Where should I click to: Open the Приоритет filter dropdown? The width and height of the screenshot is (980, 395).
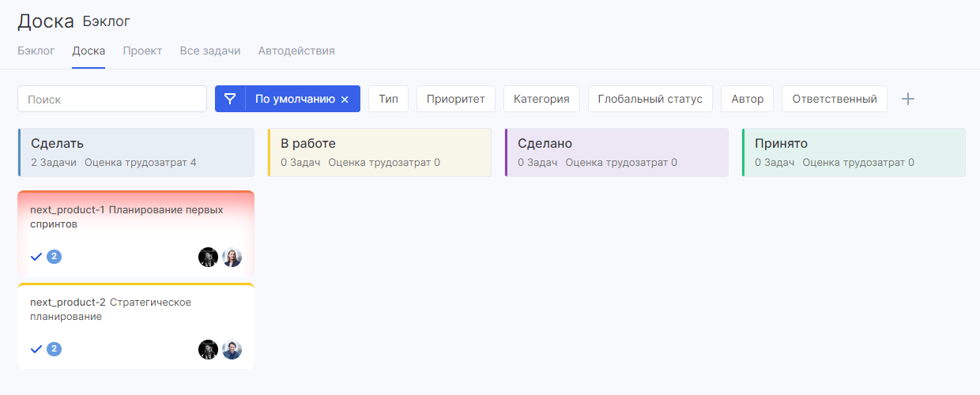click(x=456, y=99)
